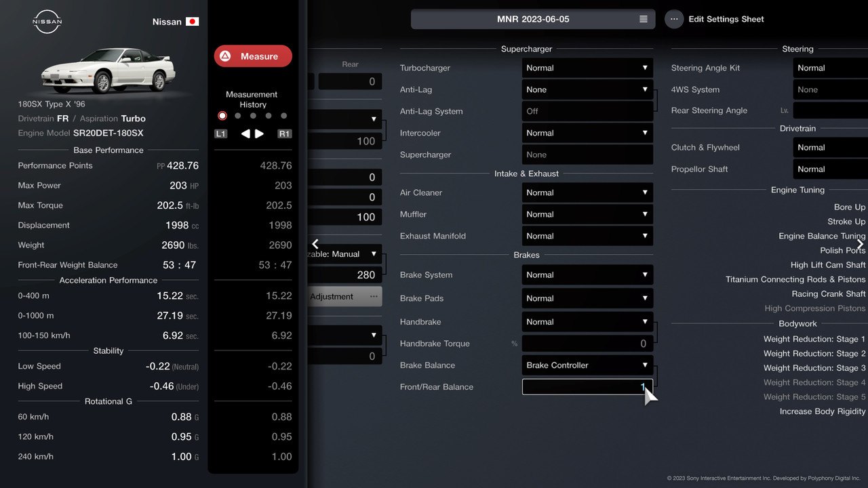868x488 pixels.
Task: Open the Intercooler dropdown
Action: tap(588, 133)
